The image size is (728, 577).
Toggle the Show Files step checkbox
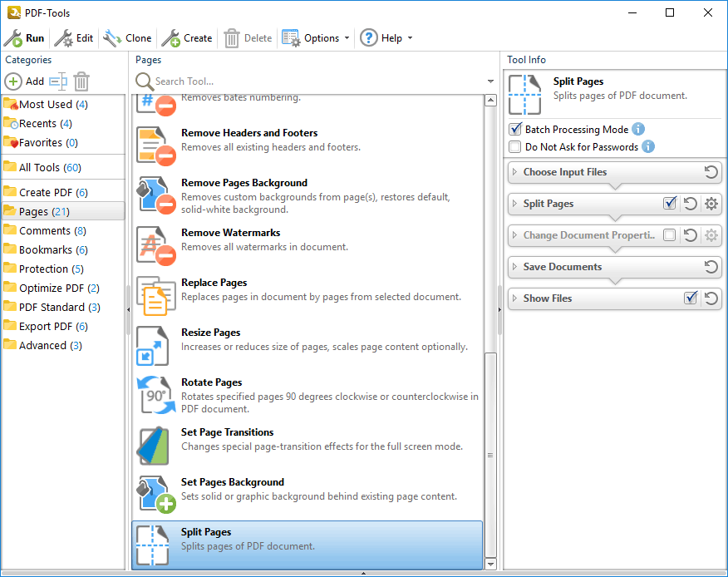(x=691, y=298)
